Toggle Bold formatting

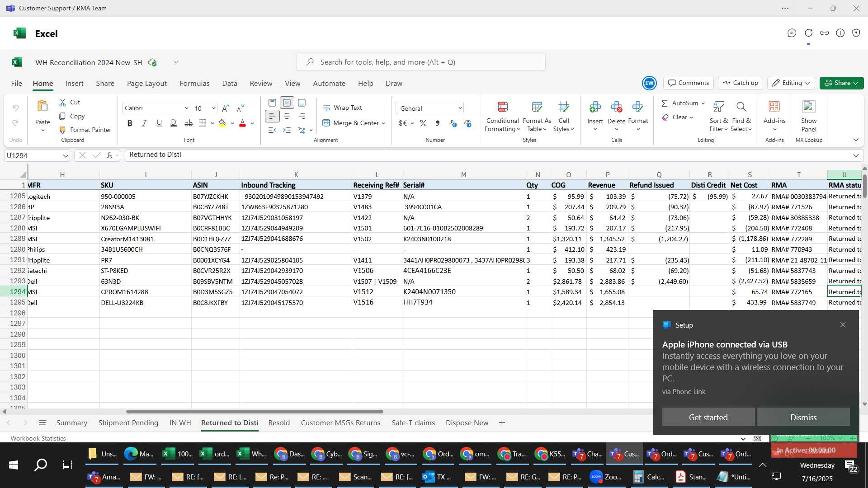130,123
